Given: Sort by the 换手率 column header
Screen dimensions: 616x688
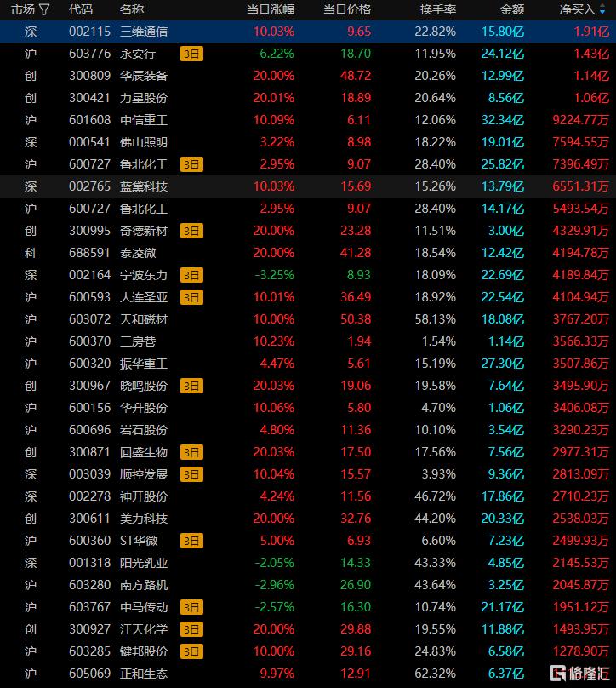Looking at the screenshot, I should pos(438,9).
